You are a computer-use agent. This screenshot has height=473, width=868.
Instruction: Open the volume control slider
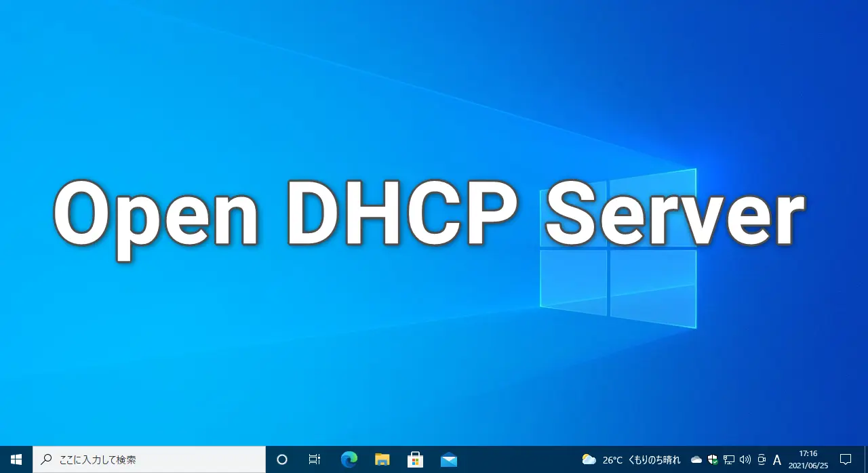[745, 459]
